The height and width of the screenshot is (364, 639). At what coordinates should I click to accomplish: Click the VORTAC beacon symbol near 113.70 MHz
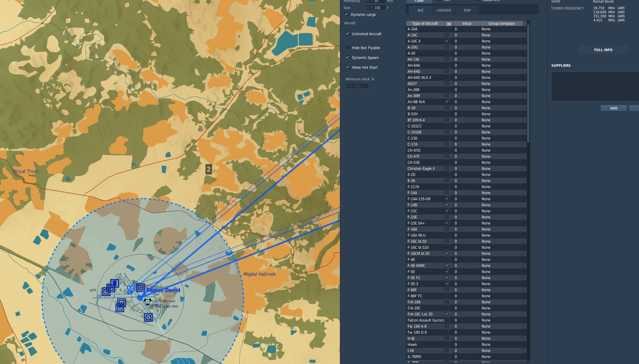tap(148, 302)
